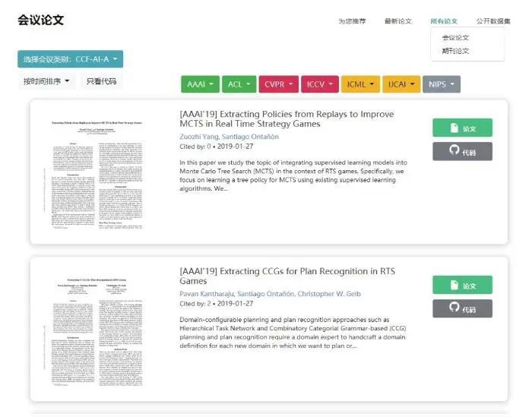Expand the ICCV conference dropdown
The height and width of the screenshot is (417, 532).
click(x=320, y=84)
